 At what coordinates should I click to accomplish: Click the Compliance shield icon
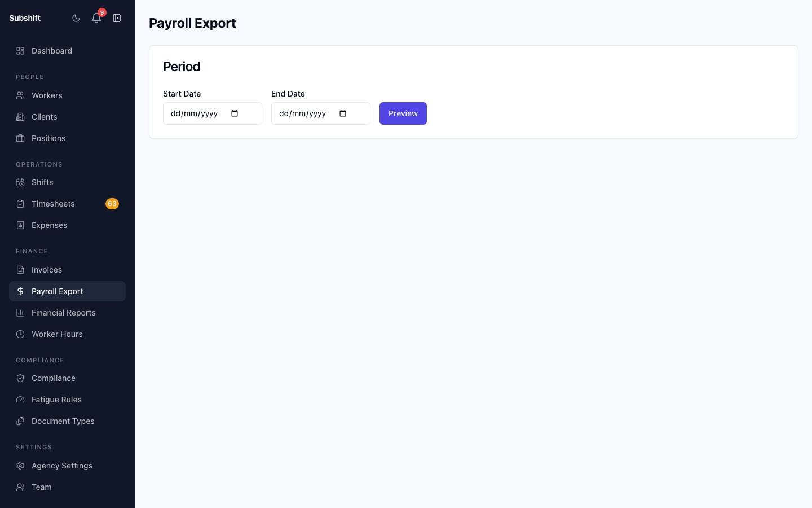(20, 378)
